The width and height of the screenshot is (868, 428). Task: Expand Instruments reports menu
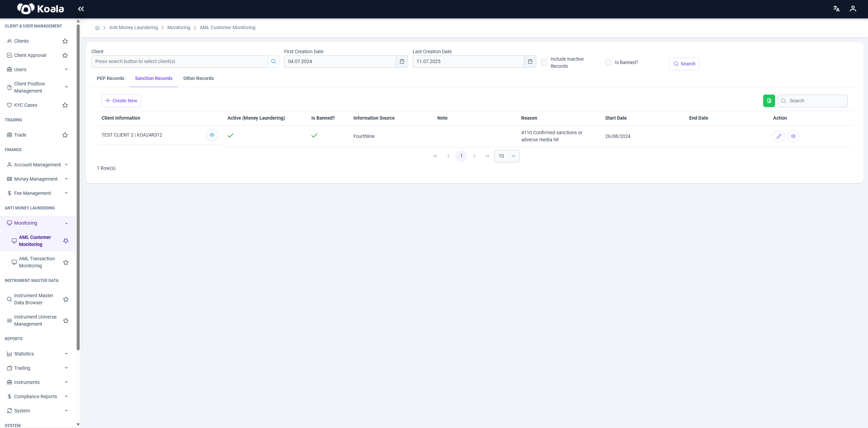click(37, 382)
